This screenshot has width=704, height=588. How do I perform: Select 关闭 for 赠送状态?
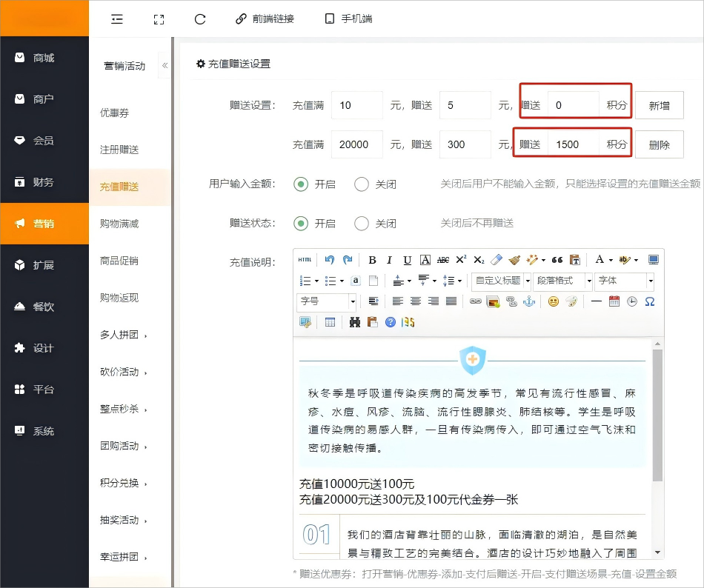click(362, 223)
